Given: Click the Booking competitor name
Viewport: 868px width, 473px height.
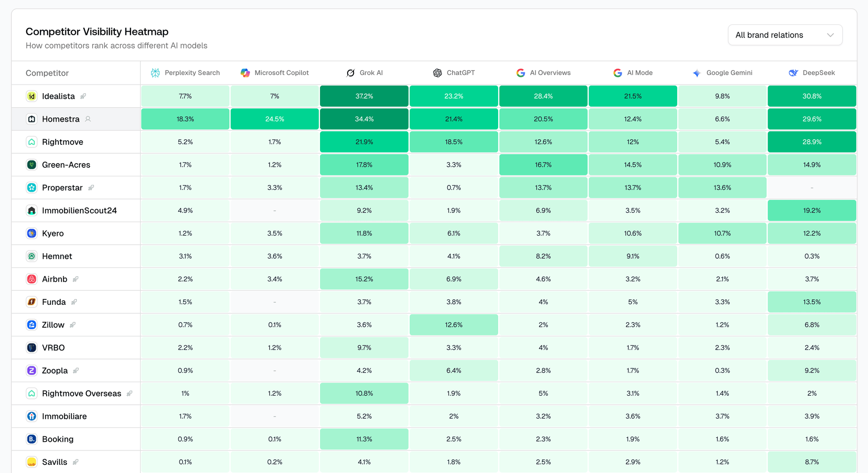Looking at the screenshot, I should [x=57, y=439].
